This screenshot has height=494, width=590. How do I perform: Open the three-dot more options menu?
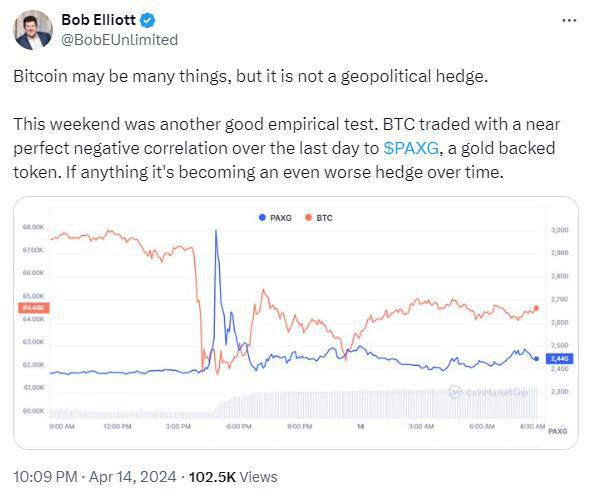tap(569, 20)
